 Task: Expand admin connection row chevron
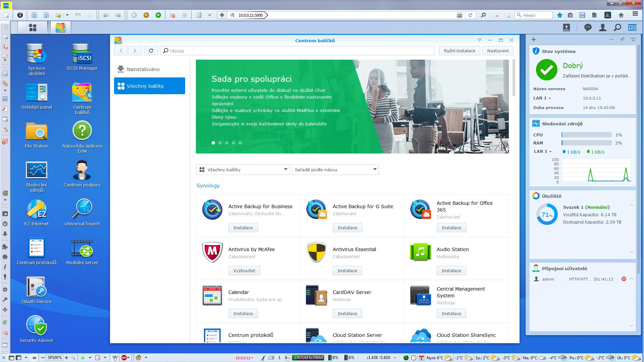tap(631, 279)
